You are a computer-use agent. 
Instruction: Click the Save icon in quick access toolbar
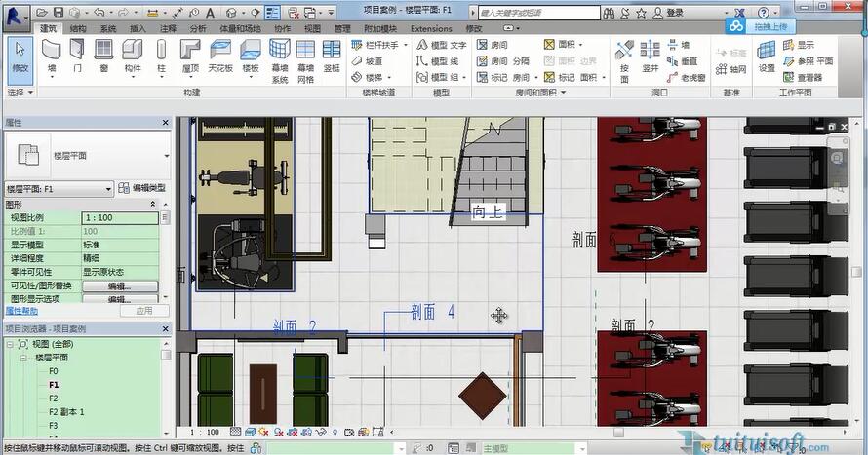click(59, 13)
